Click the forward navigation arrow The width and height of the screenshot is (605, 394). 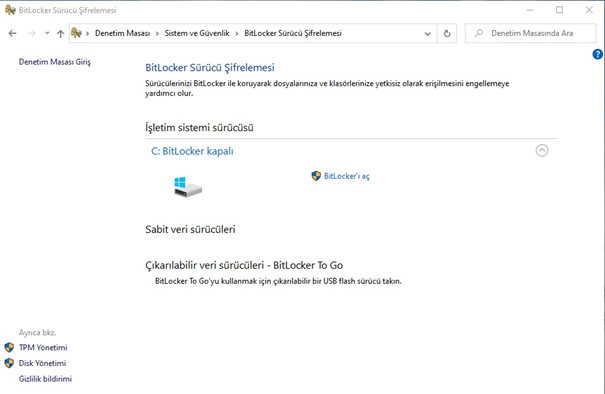click(x=32, y=34)
